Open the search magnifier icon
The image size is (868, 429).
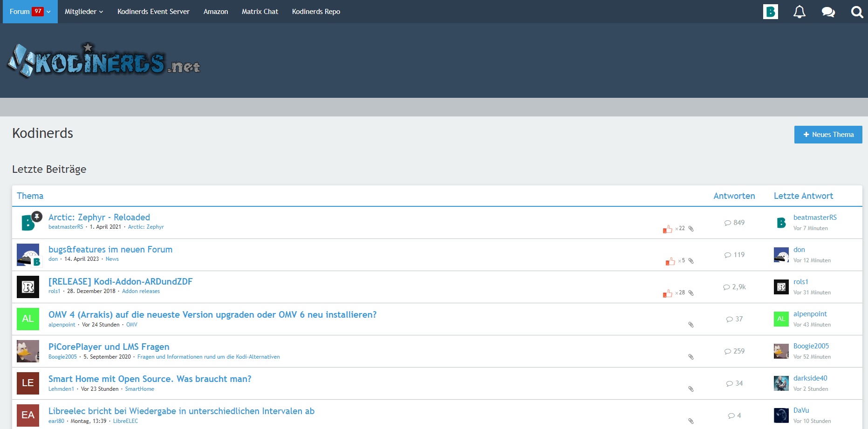[x=857, y=12]
